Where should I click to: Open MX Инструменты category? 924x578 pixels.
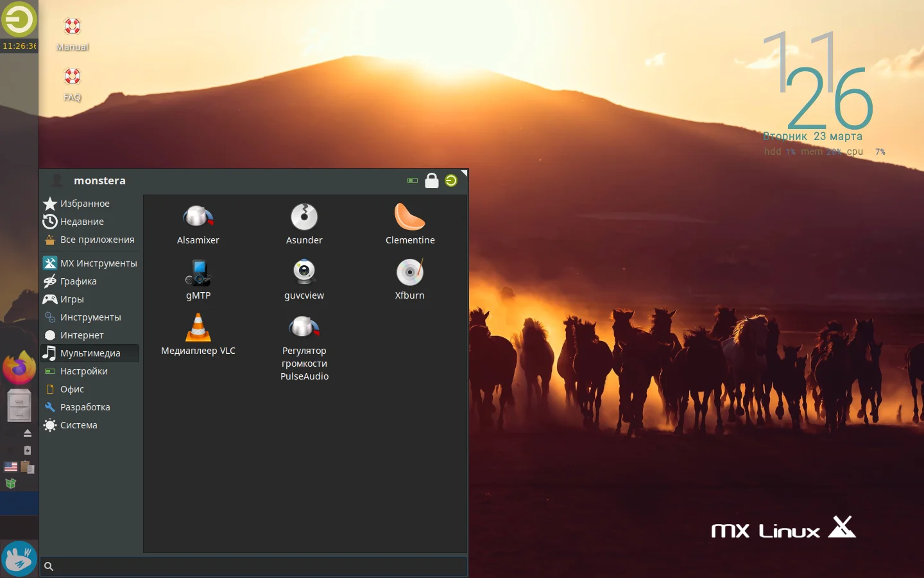90,263
